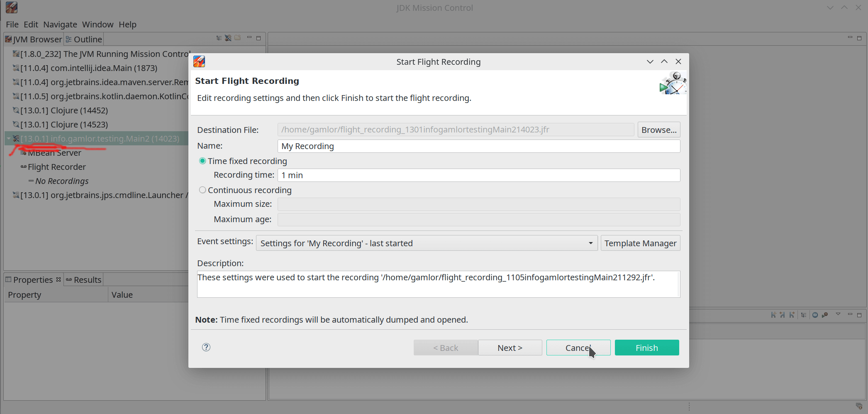Viewport: 868px width, 414px height.
Task: Click the Cancel button
Action: point(578,348)
